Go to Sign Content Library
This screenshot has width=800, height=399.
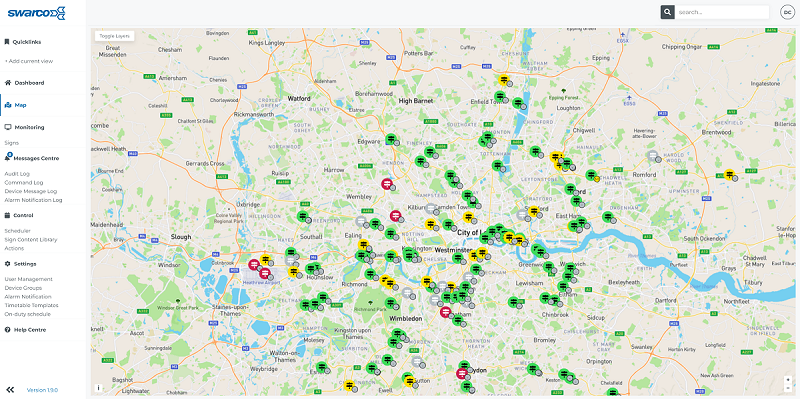click(31, 240)
